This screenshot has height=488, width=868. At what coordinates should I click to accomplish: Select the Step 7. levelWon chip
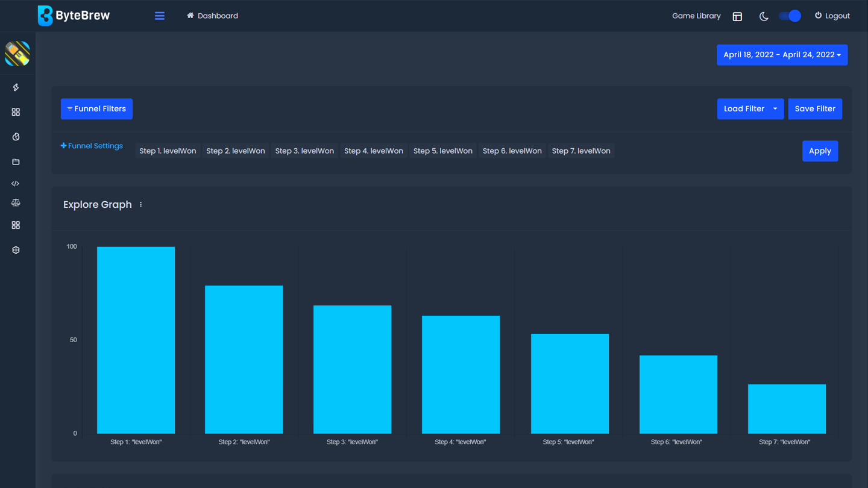pos(581,151)
